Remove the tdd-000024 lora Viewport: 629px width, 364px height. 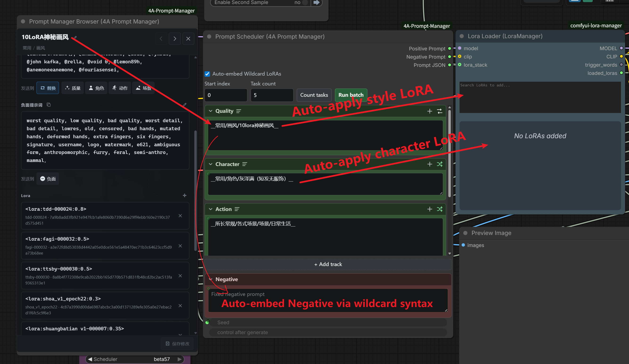coord(180,216)
